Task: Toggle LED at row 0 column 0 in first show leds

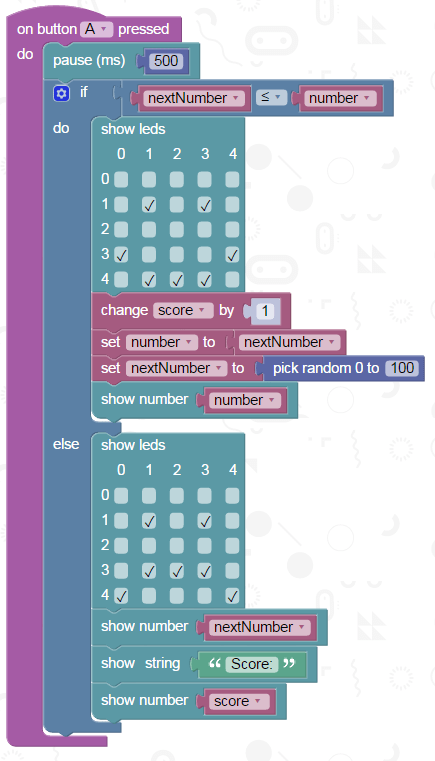Action: coord(121,180)
